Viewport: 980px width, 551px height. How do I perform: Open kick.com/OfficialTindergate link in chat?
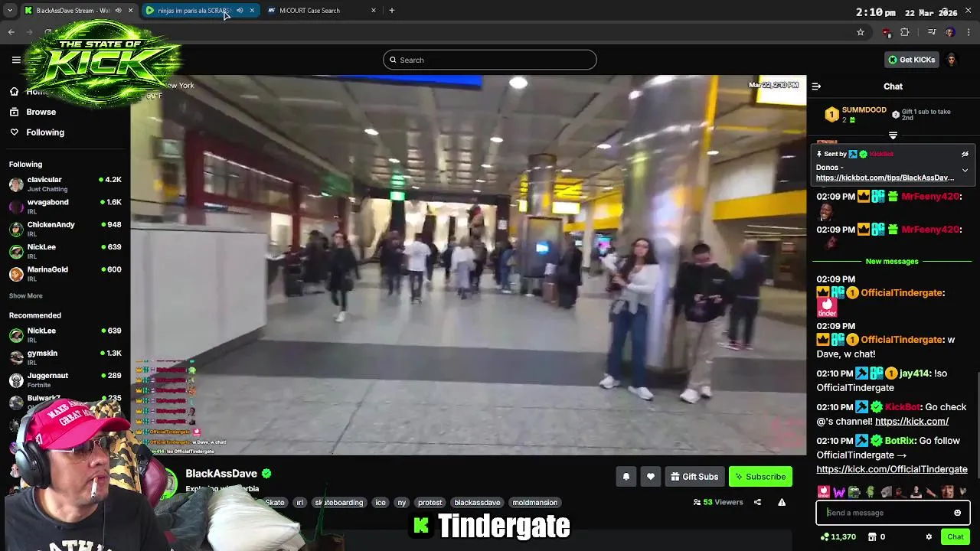point(892,469)
